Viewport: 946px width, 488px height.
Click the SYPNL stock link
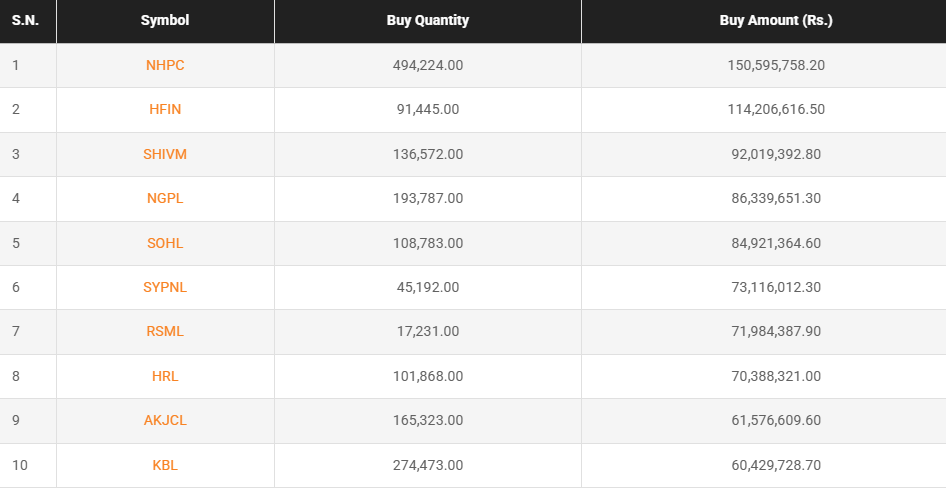165,287
